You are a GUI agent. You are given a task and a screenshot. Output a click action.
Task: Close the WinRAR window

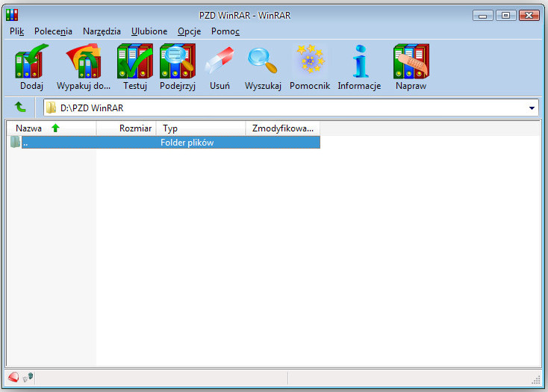tap(529, 16)
